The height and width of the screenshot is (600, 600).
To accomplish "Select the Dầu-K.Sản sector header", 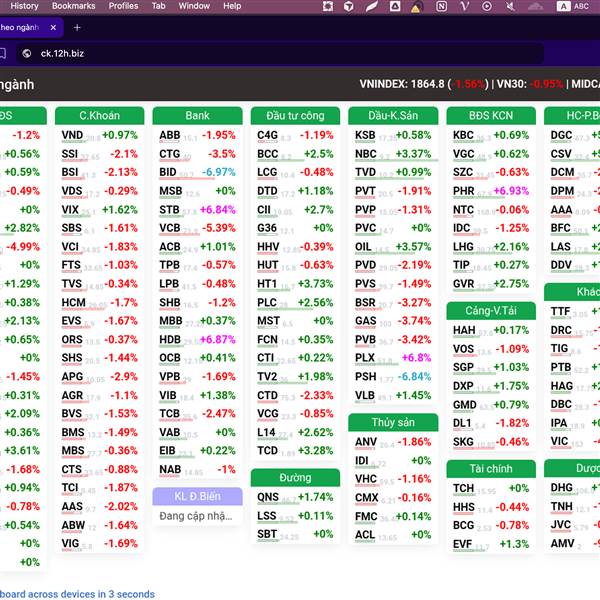I will click(x=393, y=116).
